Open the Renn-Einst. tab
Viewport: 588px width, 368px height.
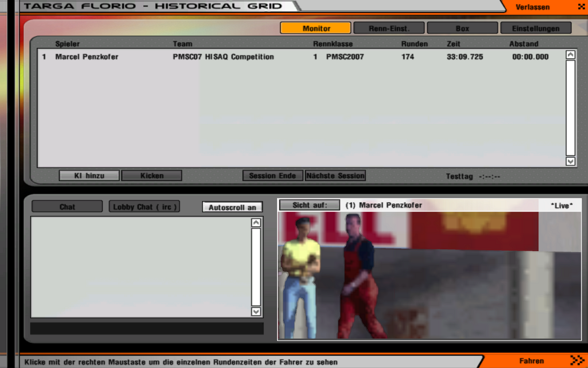(389, 28)
